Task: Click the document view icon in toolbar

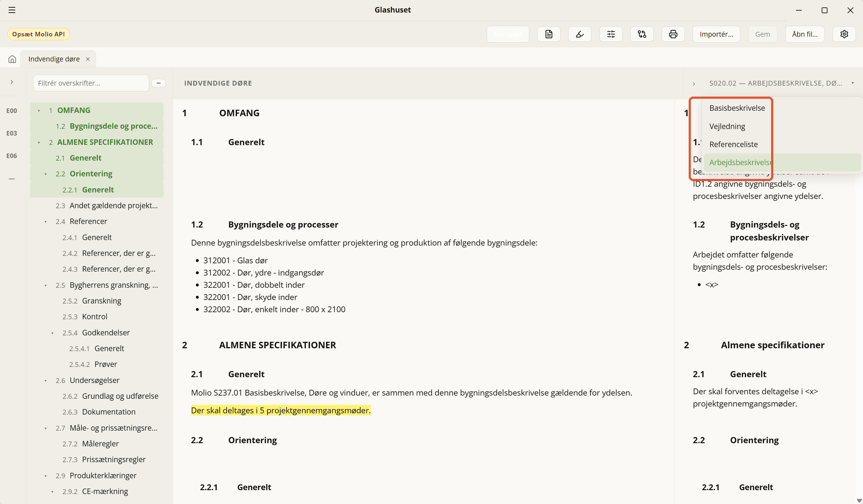Action: click(549, 34)
